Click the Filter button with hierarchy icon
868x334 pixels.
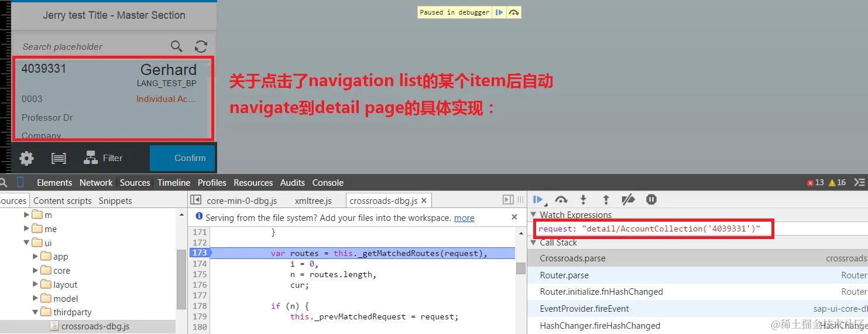[103, 158]
